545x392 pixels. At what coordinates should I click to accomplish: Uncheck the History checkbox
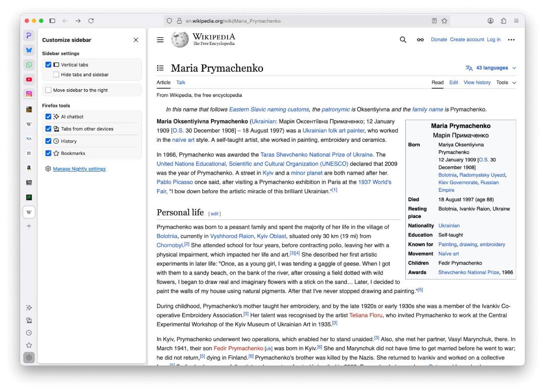tap(48, 141)
